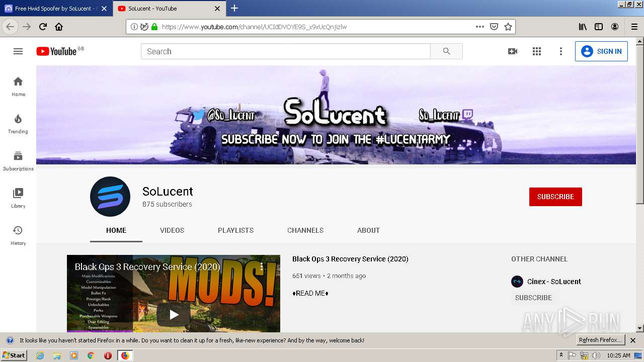Open the Firefox account icon

coord(615,27)
